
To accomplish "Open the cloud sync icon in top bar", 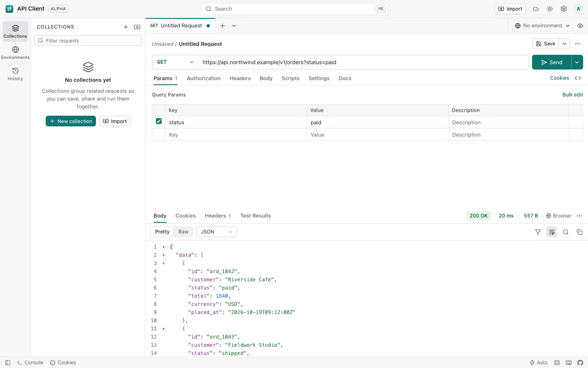I will coord(536,9).
